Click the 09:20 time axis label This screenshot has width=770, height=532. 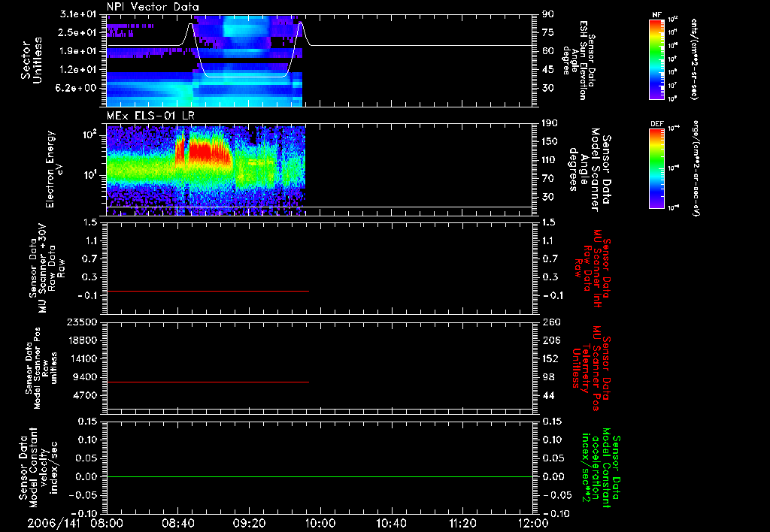point(249,523)
